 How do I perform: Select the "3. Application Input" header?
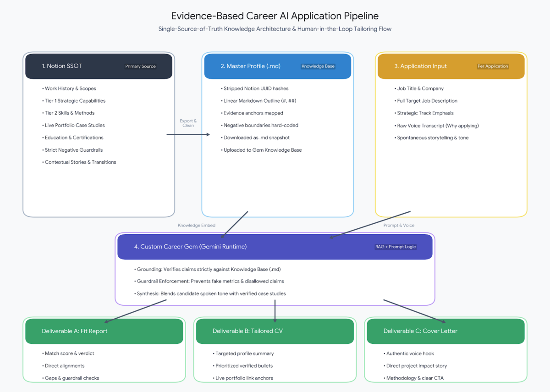pos(451,66)
